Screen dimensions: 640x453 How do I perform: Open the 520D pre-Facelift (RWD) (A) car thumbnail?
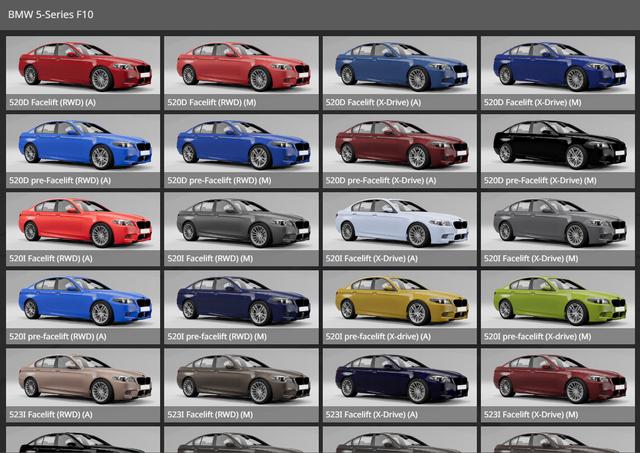tap(83, 143)
